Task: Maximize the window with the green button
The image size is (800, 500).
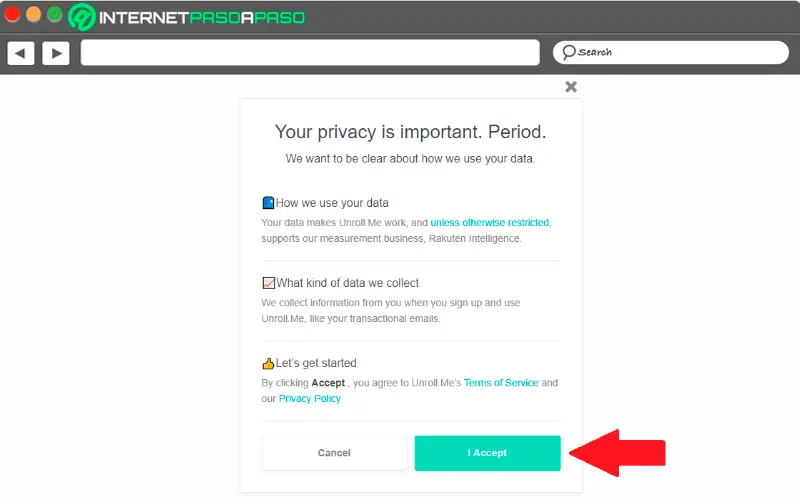Action: tap(54, 15)
